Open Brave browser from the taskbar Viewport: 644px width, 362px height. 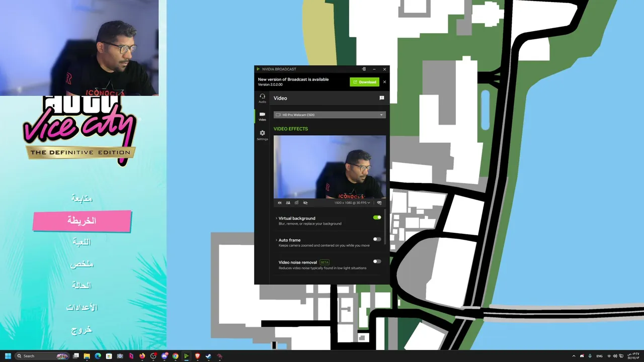pyautogui.click(x=197, y=356)
